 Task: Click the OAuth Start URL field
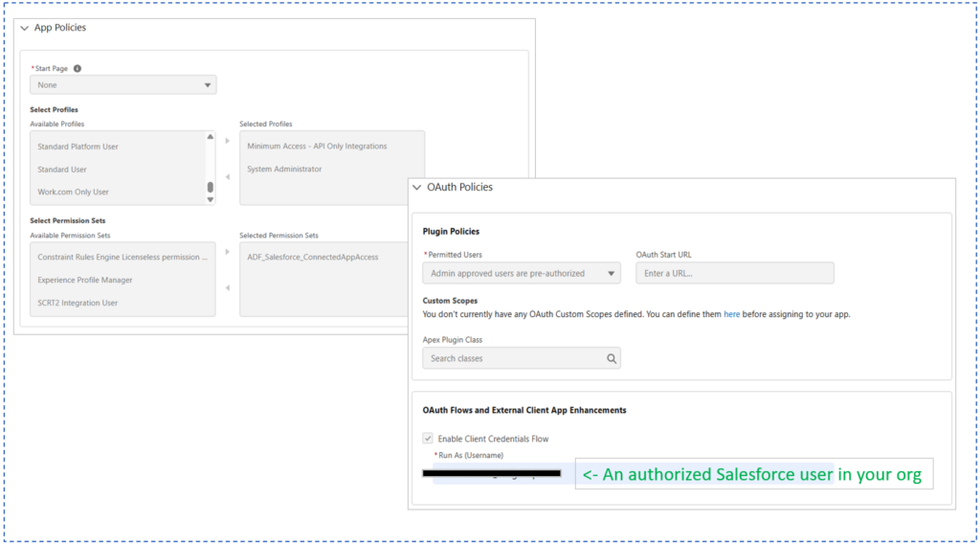pyautogui.click(x=735, y=273)
